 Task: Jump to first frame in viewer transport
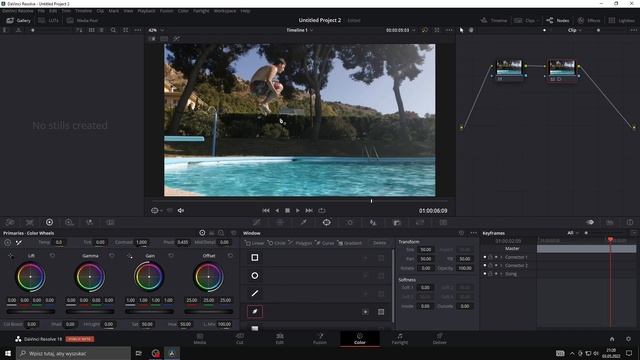click(266, 211)
